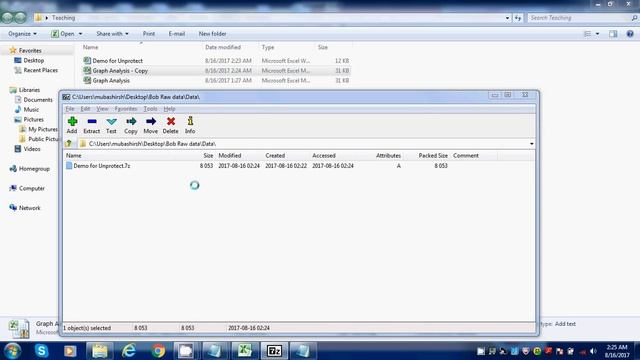Open Share with dropdown in Explorer

pos(112,34)
